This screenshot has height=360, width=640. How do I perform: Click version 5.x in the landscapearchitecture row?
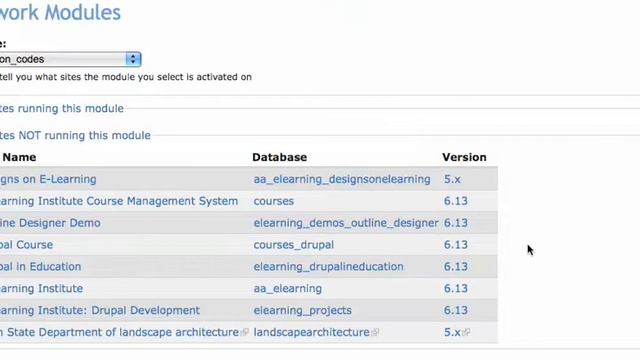coord(452,332)
